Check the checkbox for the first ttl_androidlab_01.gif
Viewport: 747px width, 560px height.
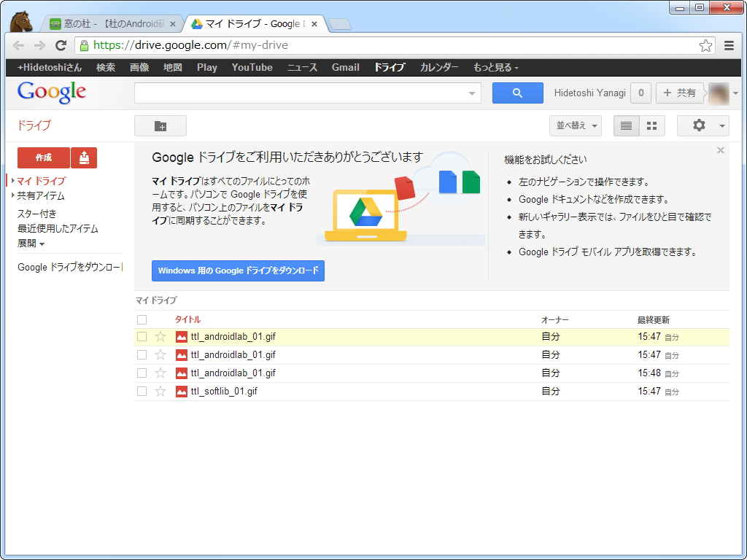(142, 336)
